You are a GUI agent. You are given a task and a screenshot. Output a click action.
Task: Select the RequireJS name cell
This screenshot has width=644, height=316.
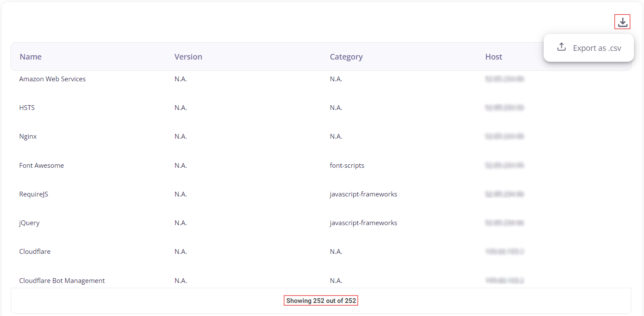coord(33,194)
